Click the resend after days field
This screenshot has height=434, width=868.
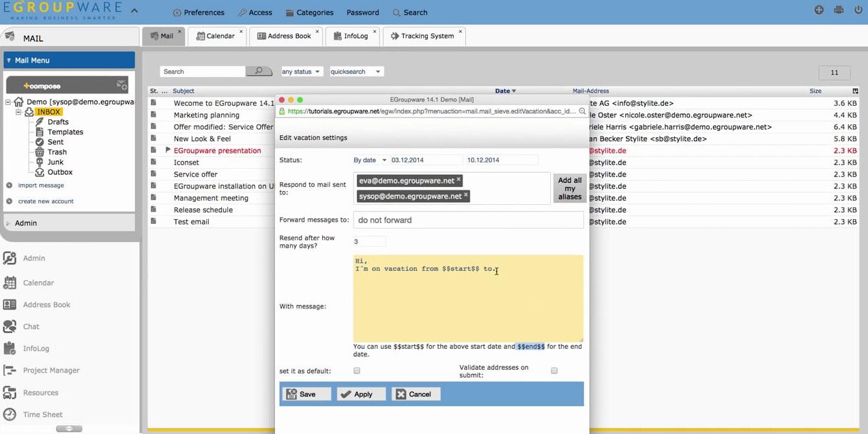pyautogui.click(x=369, y=242)
